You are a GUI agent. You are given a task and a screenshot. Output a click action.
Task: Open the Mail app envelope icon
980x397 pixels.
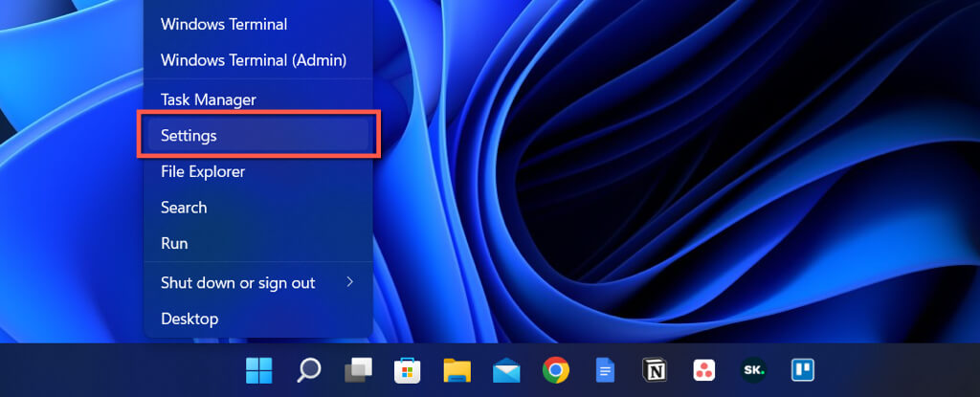point(506,370)
